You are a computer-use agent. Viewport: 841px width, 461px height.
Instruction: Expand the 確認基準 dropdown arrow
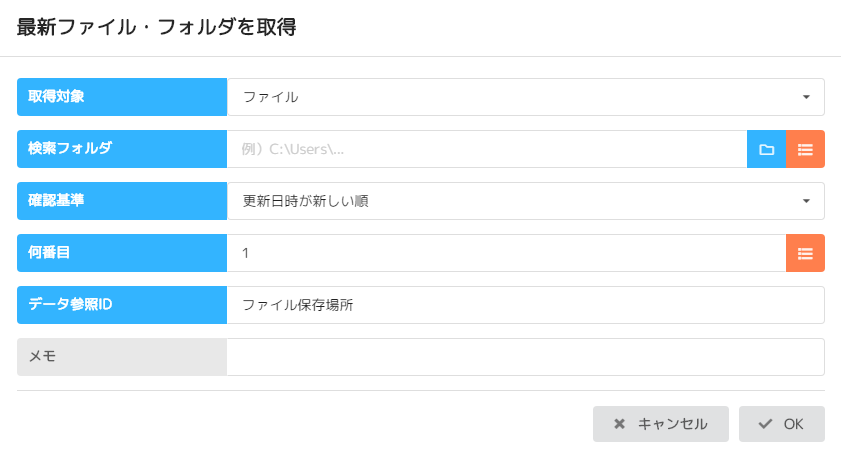pyautogui.click(x=806, y=201)
